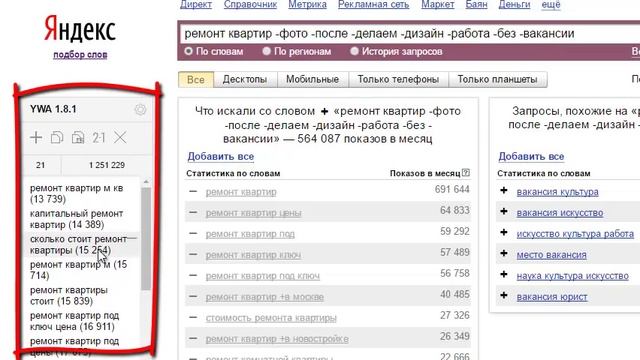The height and width of the screenshot is (360, 640).
Task: Remove 'ремонт квартир под ключ' minus icon
Action: (x=193, y=275)
